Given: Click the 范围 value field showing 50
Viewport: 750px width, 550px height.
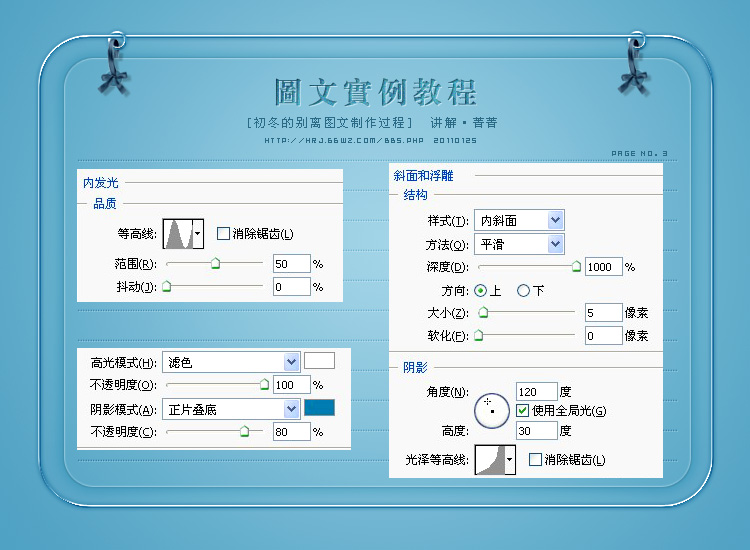Looking at the screenshot, I should point(292,264).
